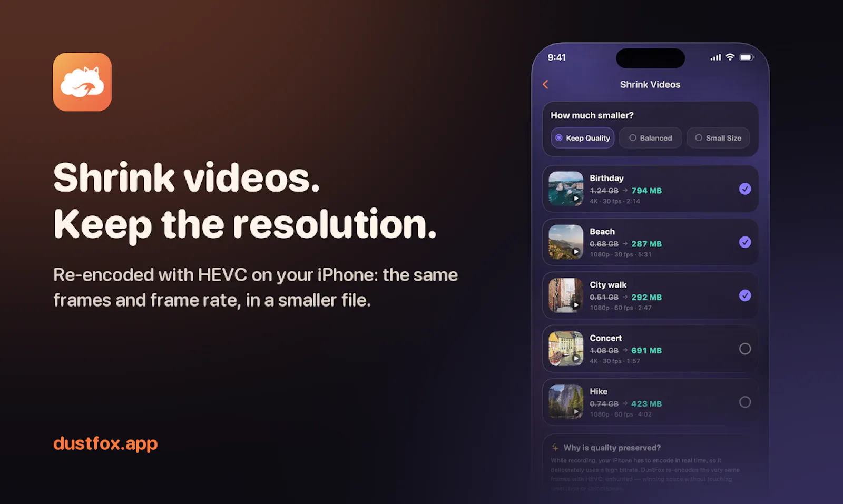The image size is (843, 504).
Task: Tap the Wi-Fi status icon
Action: click(730, 57)
